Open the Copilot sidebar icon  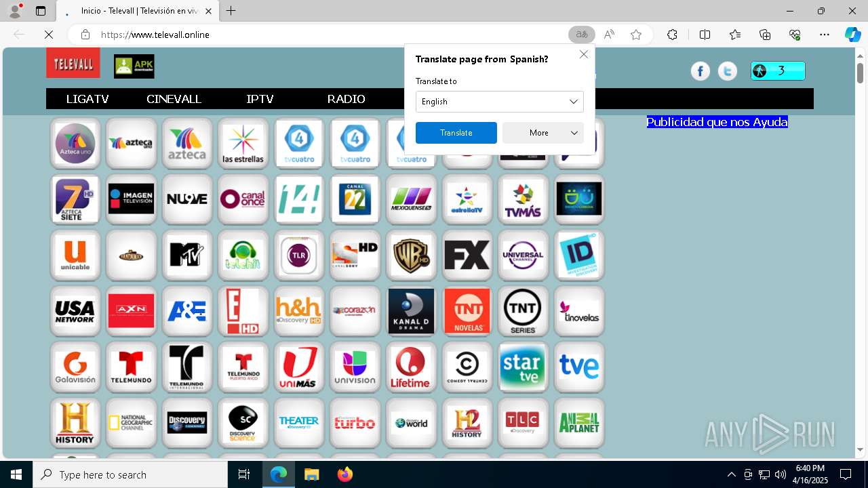[852, 35]
